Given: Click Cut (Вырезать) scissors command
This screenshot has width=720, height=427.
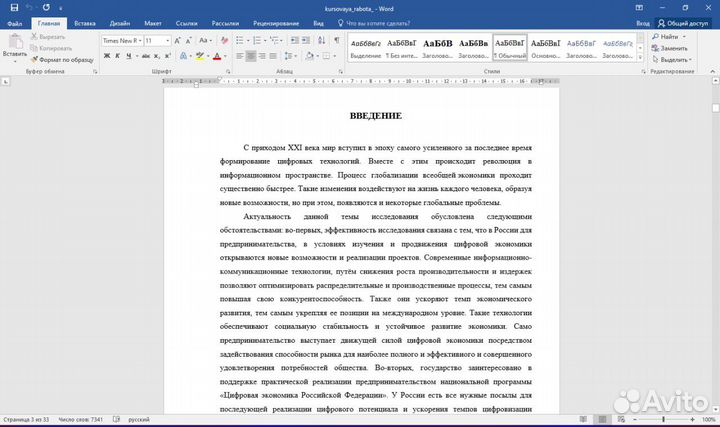Looking at the screenshot, I should point(48,36).
